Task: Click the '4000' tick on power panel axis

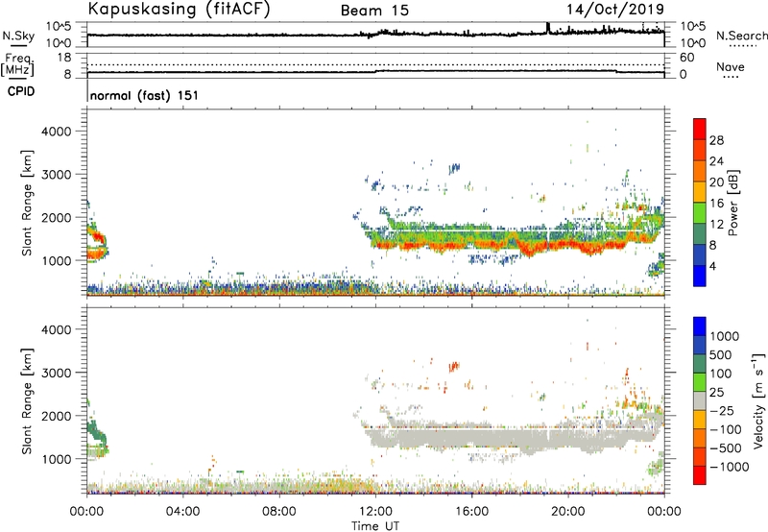Action: pos(56,132)
